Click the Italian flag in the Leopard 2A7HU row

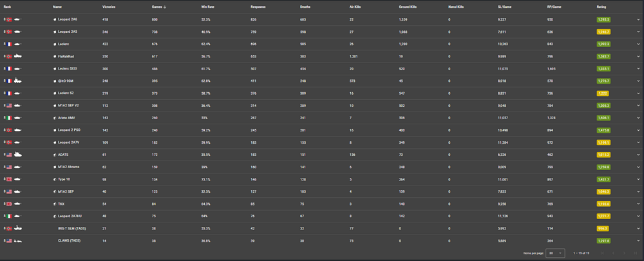pyautogui.click(x=9, y=216)
